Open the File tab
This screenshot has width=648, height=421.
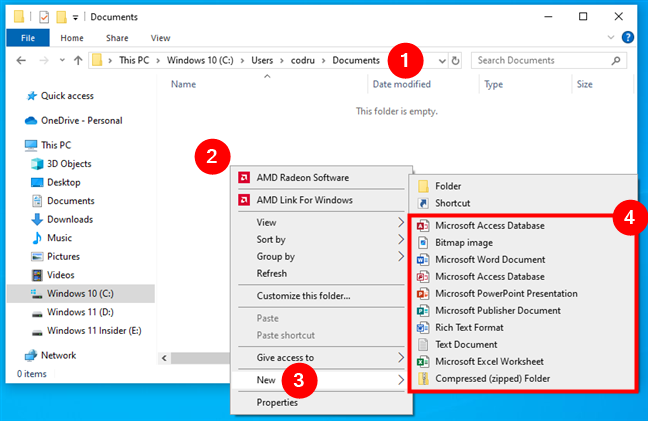pos(28,38)
